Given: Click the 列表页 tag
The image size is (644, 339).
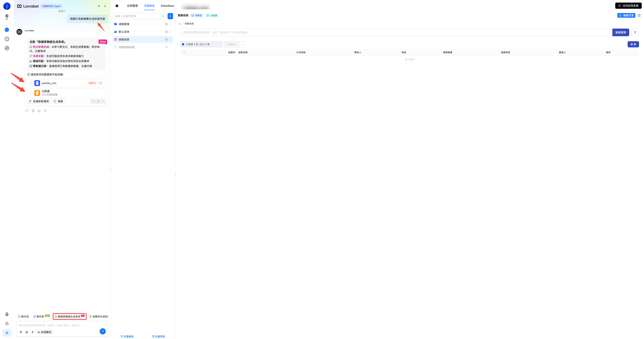Looking at the screenshot, I should 197,16.
